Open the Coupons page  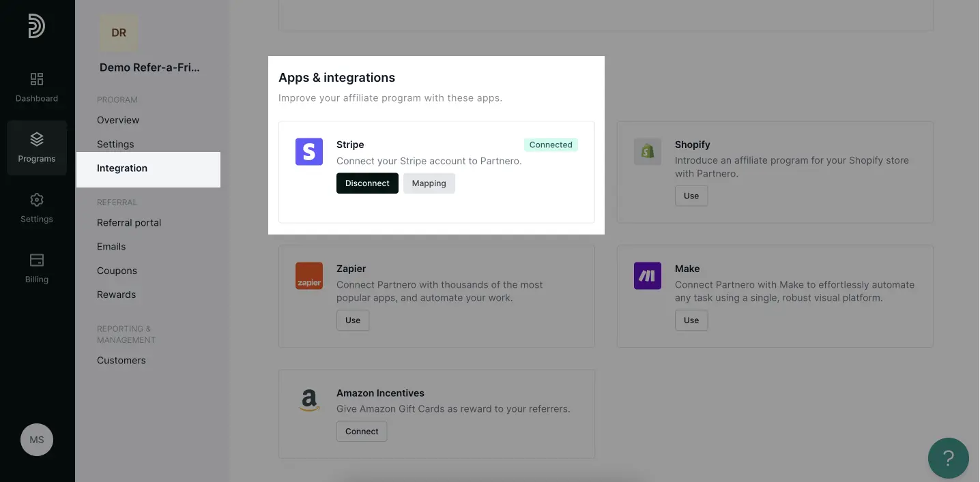point(117,271)
